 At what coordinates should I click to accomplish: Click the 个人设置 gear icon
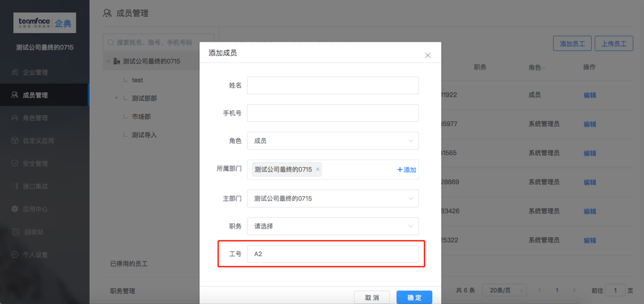click(15, 255)
